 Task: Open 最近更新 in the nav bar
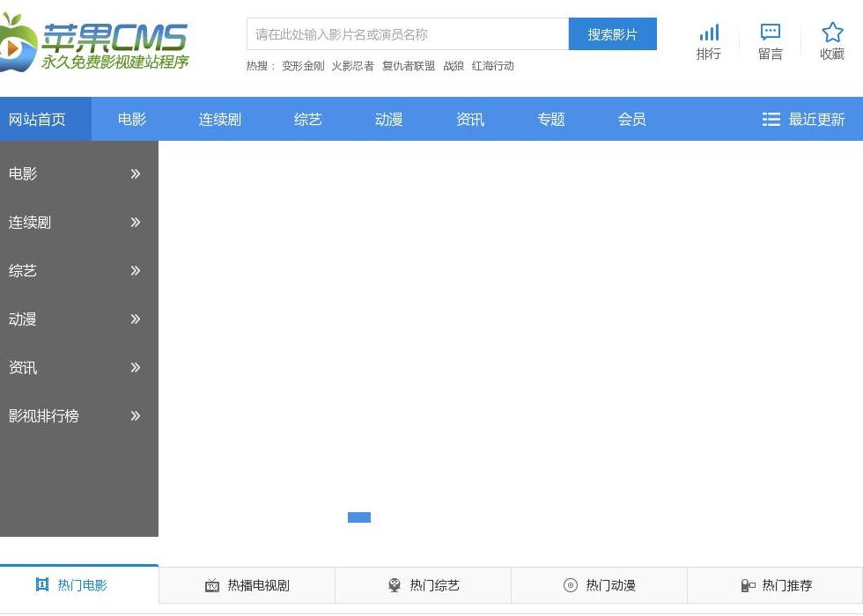pos(817,120)
